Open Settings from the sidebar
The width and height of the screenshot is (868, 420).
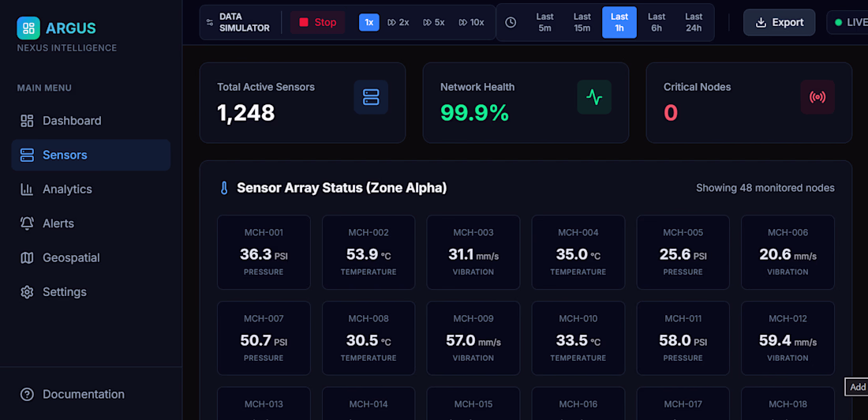pyautogui.click(x=91, y=292)
